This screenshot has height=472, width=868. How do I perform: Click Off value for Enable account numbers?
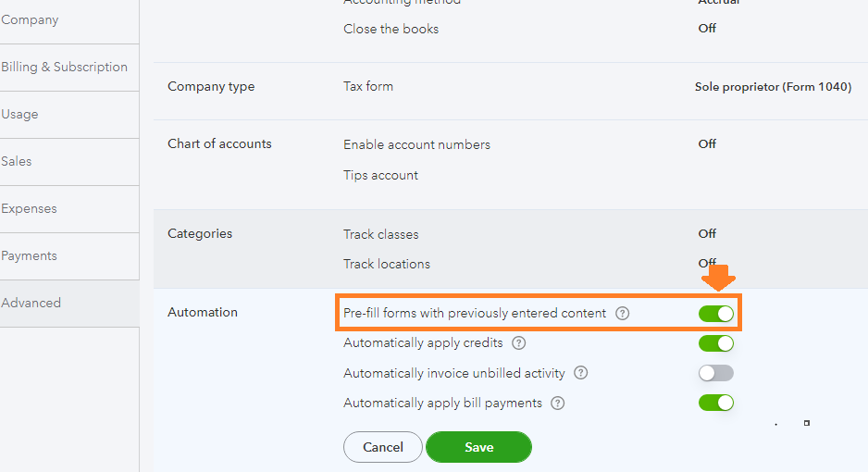point(707,143)
